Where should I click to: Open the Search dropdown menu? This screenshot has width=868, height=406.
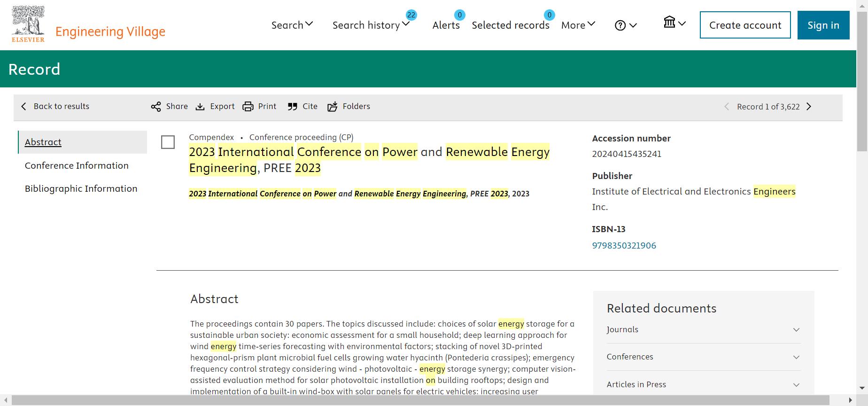click(x=292, y=25)
